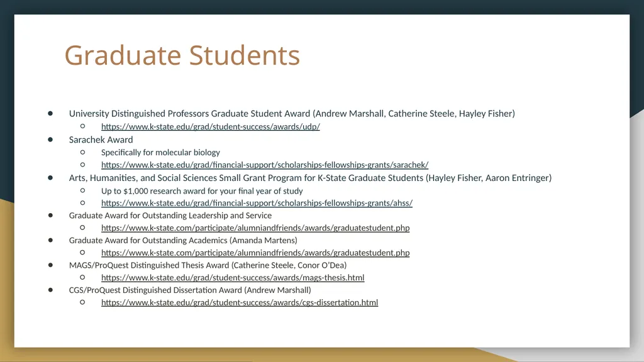The width and height of the screenshot is (644, 362).
Task: Click 'MAGS/ProQuest Distinguished Thesis Award' line
Action: 208,265
